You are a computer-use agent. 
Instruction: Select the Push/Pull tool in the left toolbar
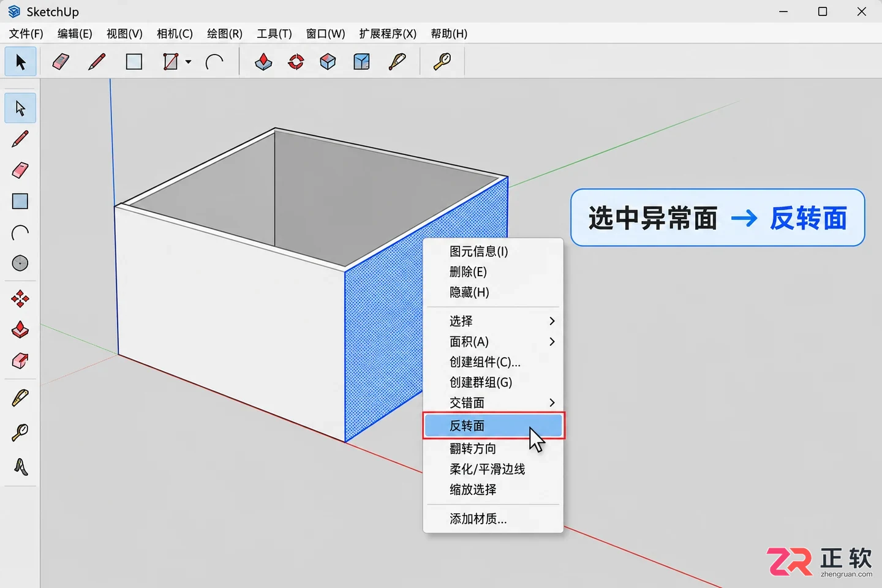point(20,330)
